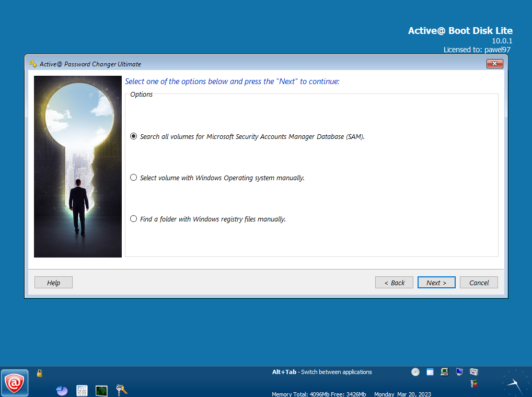Viewport: 532px width, 397px height.
Task: Click the keyhole wizard image
Action: (78, 167)
